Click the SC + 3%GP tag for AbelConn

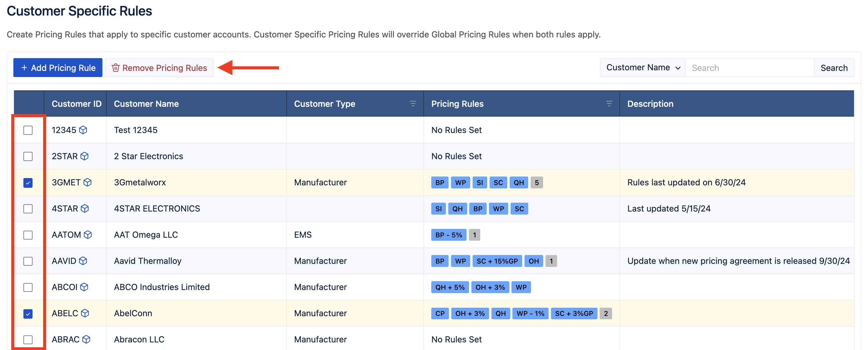574,313
